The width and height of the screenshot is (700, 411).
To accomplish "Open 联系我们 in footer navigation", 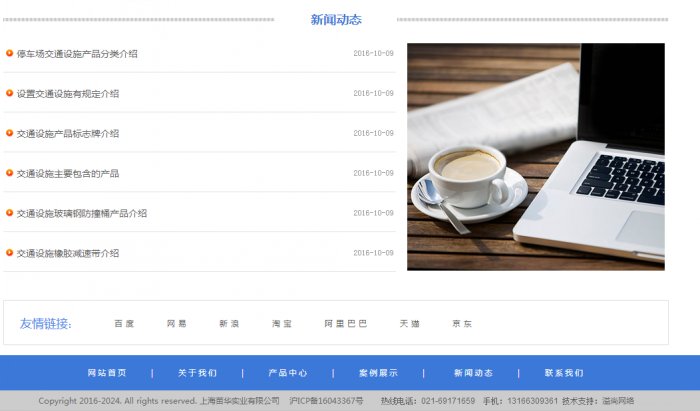I will [x=564, y=373].
